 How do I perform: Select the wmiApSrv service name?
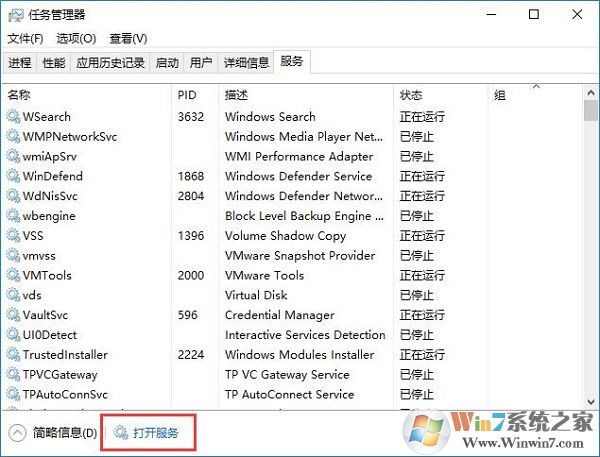[50, 156]
